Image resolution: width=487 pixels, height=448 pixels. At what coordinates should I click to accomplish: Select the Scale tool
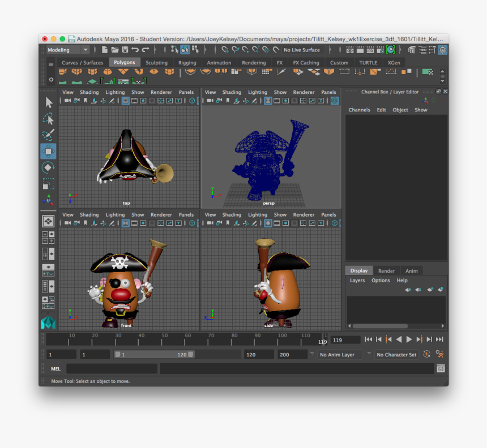click(48, 183)
